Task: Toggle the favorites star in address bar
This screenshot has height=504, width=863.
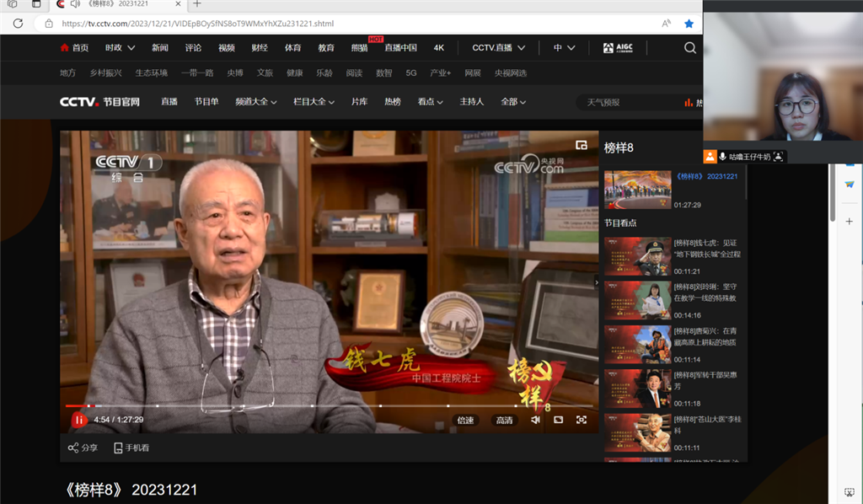Action: point(689,24)
